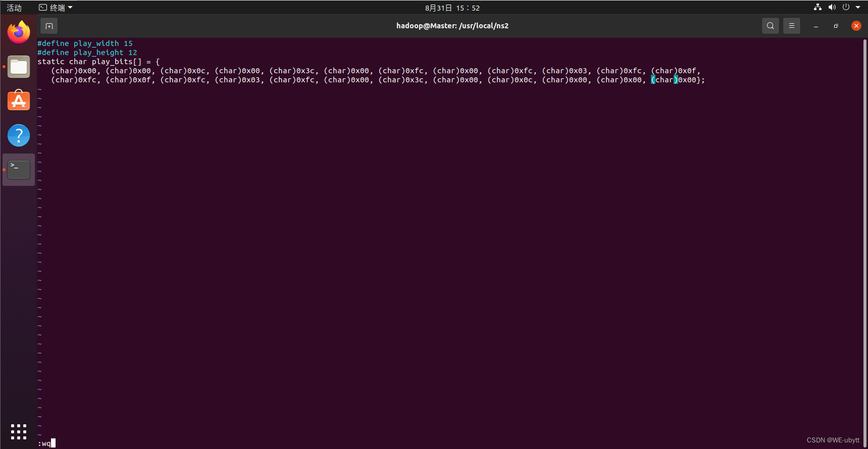
Task: Close the terminal window
Action: coord(856,26)
